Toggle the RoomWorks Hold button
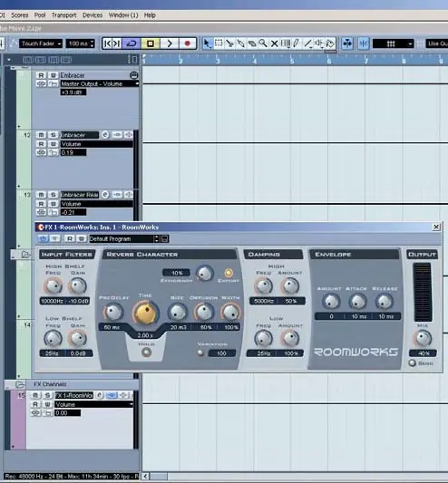The height and width of the screenshot is (483, 448). 146,353
